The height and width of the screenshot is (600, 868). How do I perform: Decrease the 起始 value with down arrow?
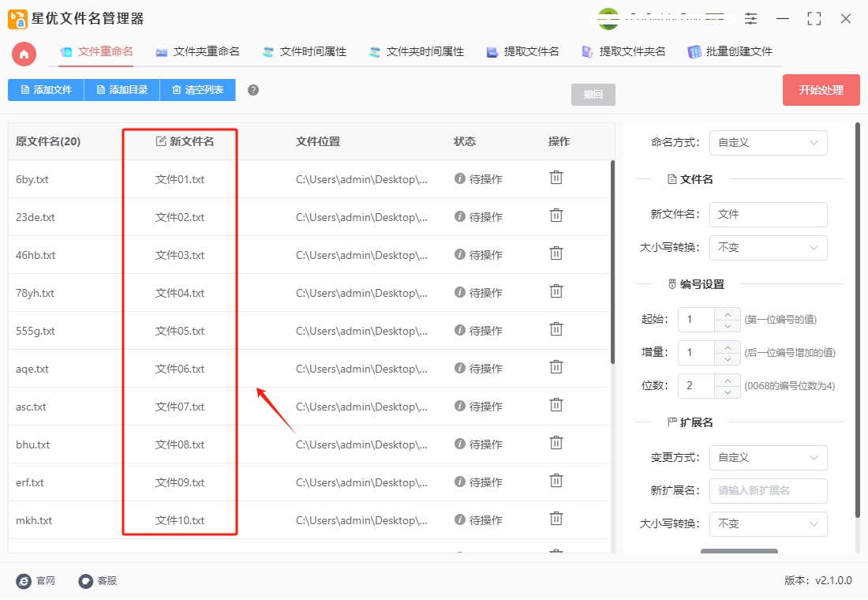coord(728,326)
